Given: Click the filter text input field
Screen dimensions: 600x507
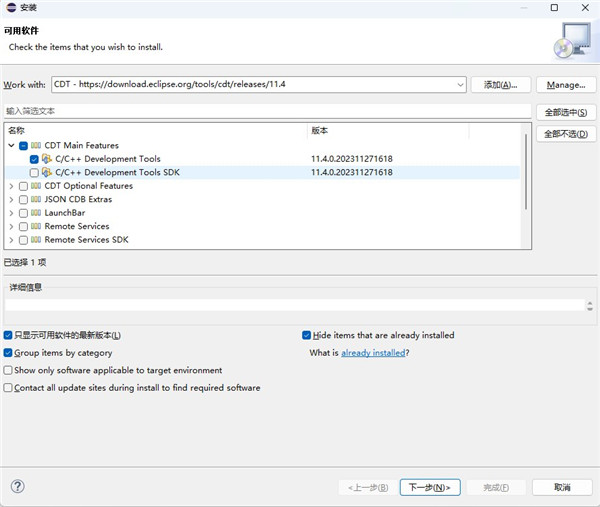Looking at the screenshot, I should pyautogui.click(x=265, y=111).
